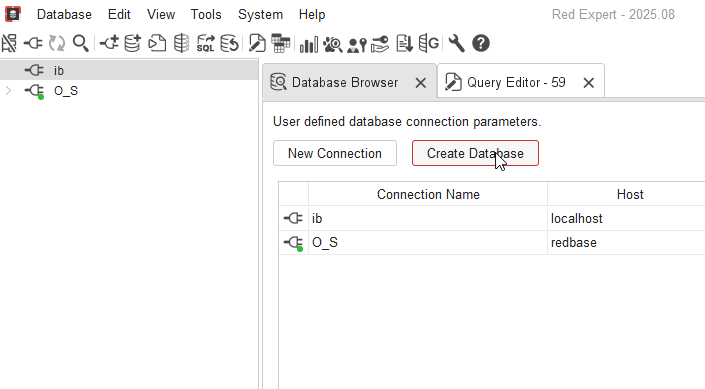Open the Help menu
The width and height of the screenshot is (705, 389).
click(x=312, y=14)
